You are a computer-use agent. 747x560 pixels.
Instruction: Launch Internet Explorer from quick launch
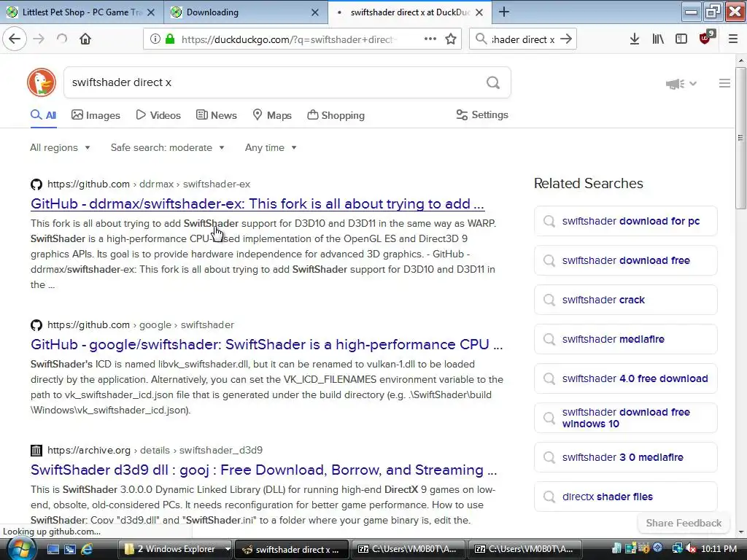87,549
